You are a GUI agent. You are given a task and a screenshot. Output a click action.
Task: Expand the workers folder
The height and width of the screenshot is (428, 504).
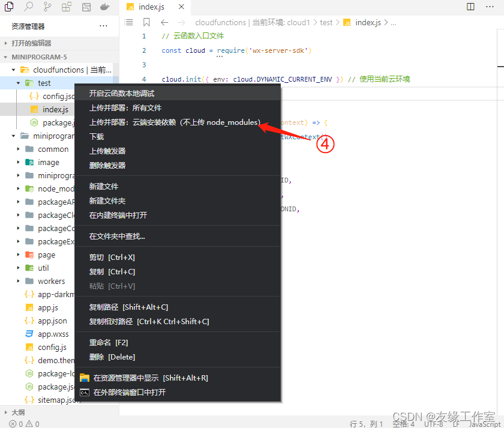coord(19,281)
